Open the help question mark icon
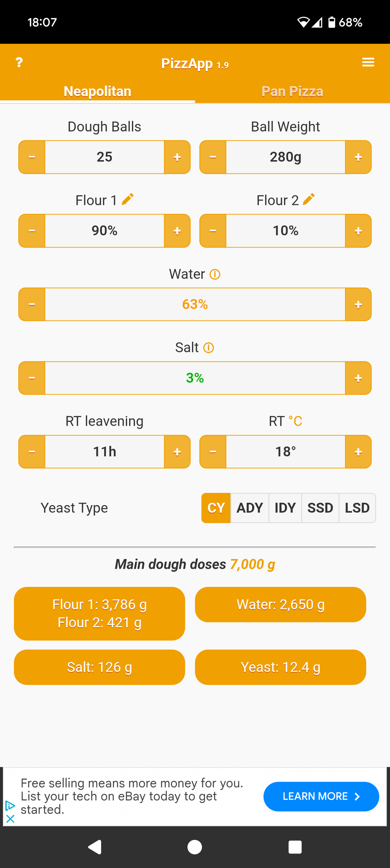This screenshot has height=868, width=390. tap(19, 62)
